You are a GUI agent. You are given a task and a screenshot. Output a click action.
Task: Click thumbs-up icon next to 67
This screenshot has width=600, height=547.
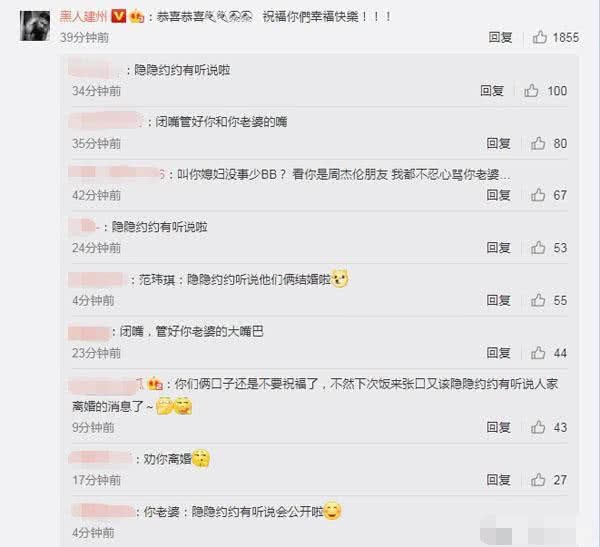pyautogui.click(x=538, y=195)
